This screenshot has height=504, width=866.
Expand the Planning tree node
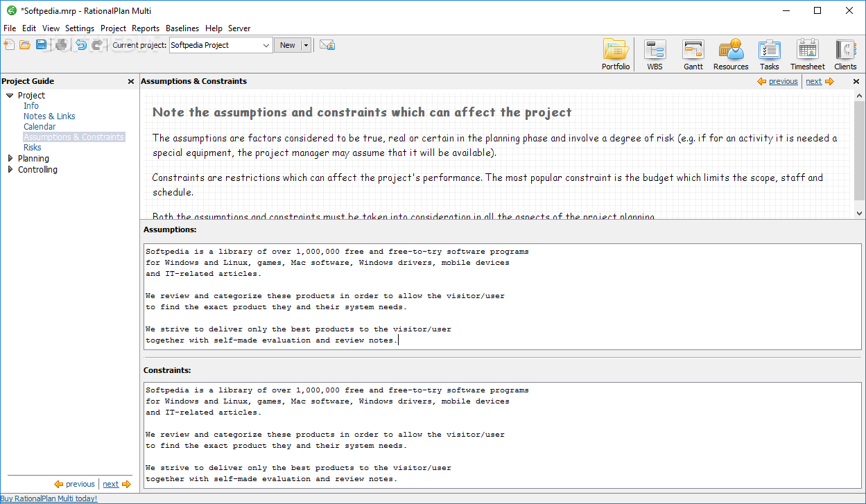point(10,159)
